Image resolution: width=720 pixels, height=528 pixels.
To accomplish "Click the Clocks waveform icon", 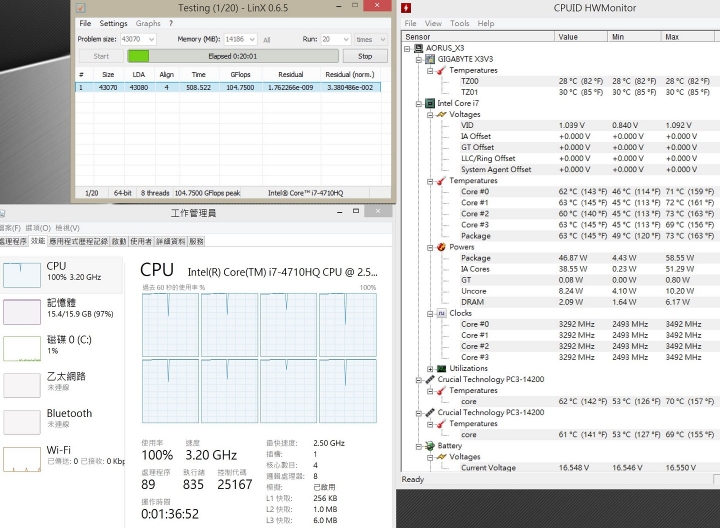I will (x=441, y=313).
